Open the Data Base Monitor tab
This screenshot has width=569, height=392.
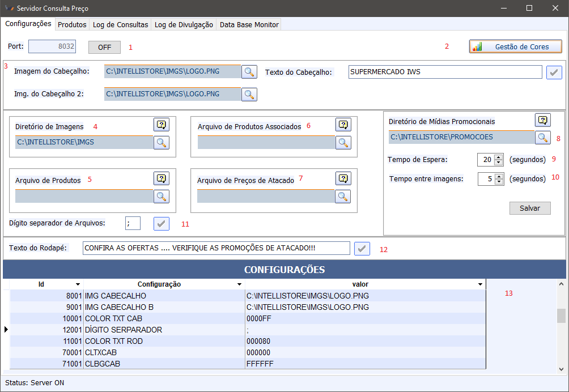[249, 24]
